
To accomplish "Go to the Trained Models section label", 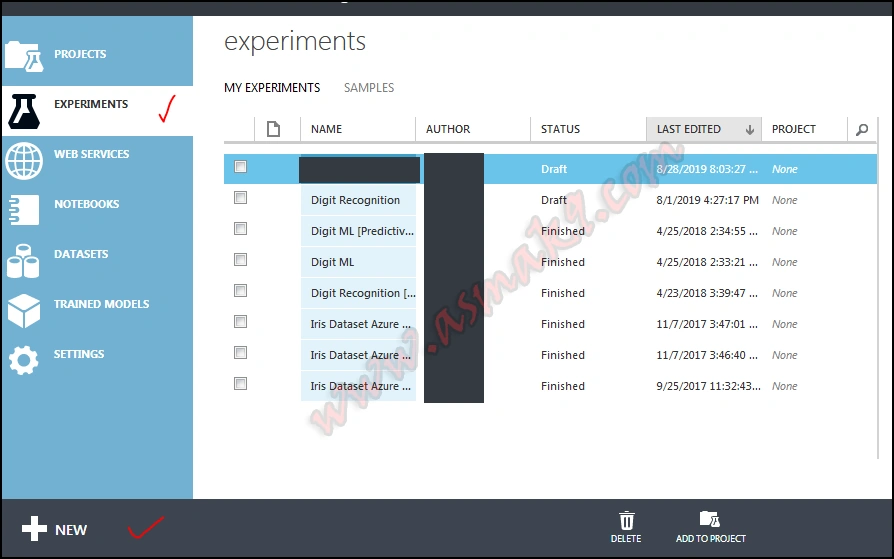I will click(101, 304).
